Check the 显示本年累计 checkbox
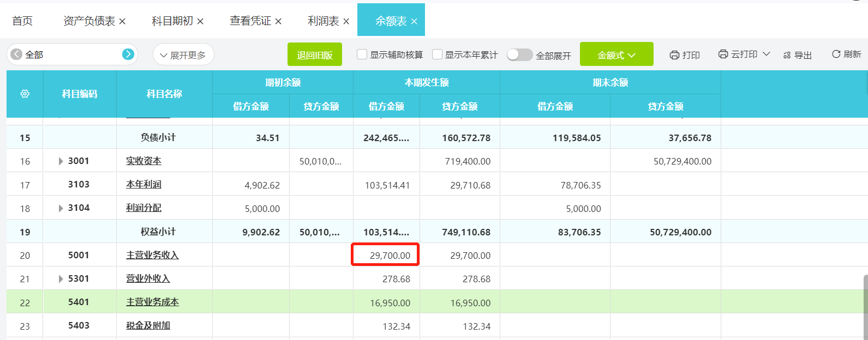The image size is (868, 340). 437,54
